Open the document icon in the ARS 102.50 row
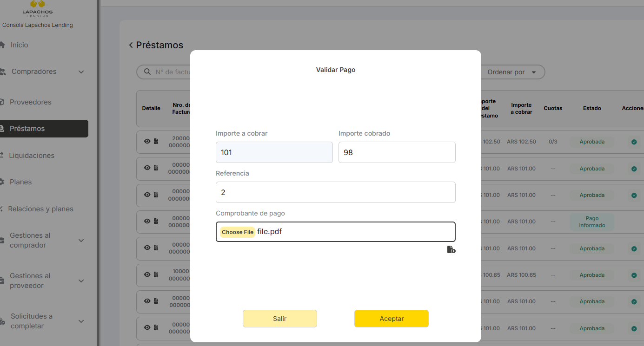644x346 pixels. coord(156,142)
